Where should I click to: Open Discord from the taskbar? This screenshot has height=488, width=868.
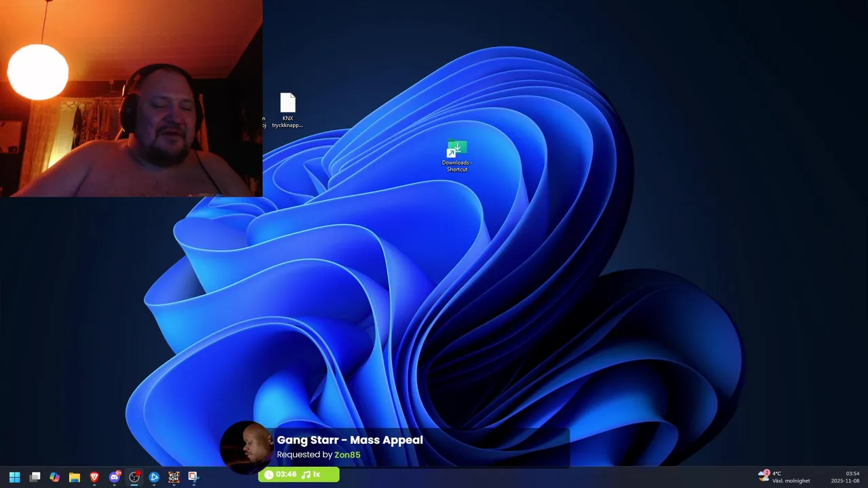coord(115,477)
